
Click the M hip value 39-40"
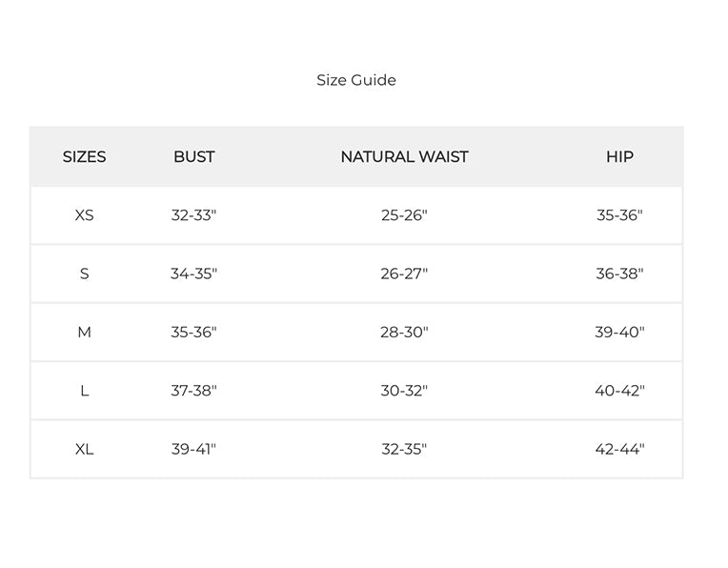(x=619, y=333)
